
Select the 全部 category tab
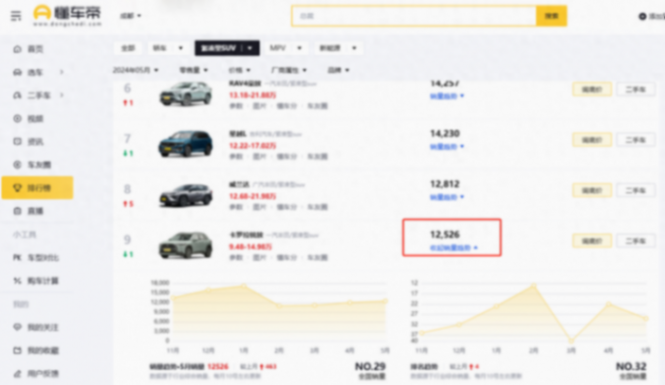pyautogui.click(x=128, y=48)
